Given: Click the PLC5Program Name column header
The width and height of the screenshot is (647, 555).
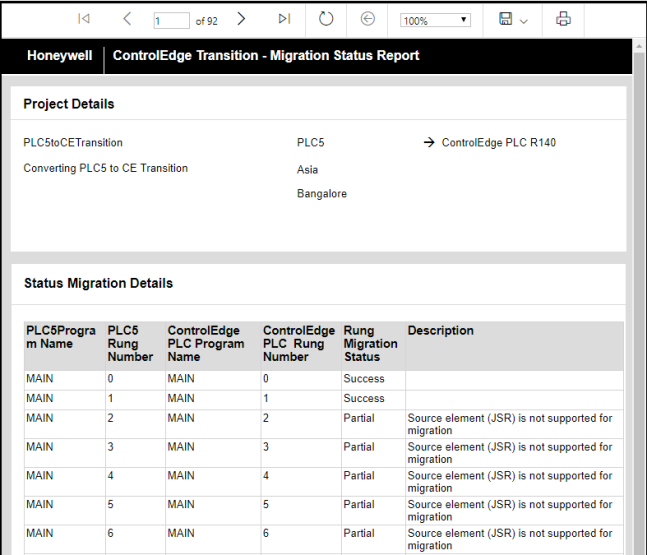Looking at the screenshot, I should (60, 337).
